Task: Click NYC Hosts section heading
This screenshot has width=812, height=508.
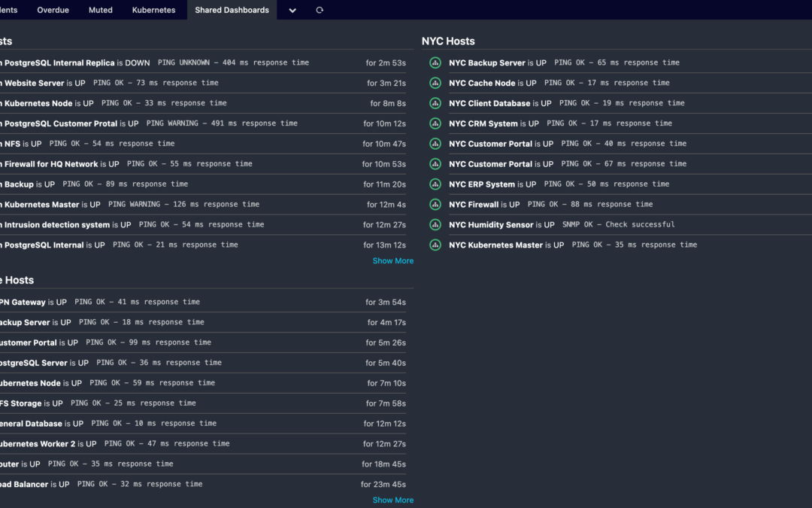Action: [448, 41]
